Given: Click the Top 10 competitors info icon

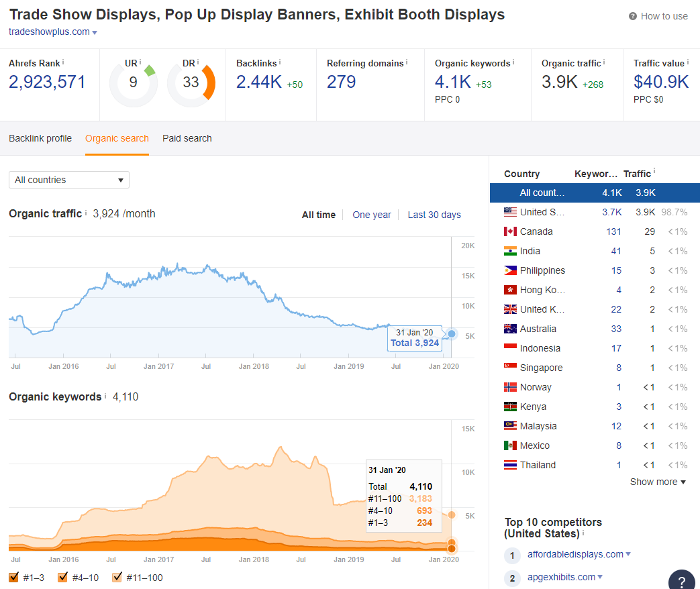Looking at the screenshot, I should coord(583,533).
